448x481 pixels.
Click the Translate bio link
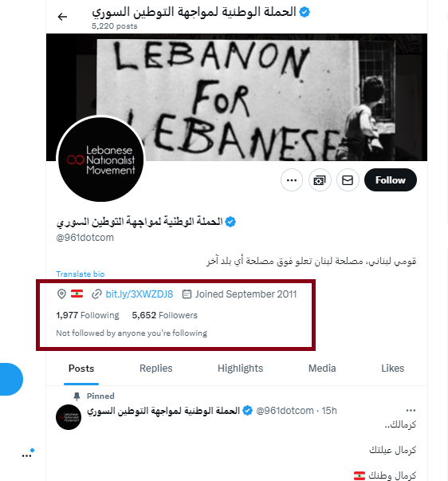point(81,274)
